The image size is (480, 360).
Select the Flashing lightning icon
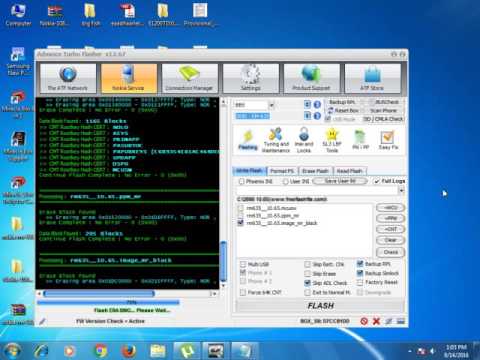tap(248, 140)
